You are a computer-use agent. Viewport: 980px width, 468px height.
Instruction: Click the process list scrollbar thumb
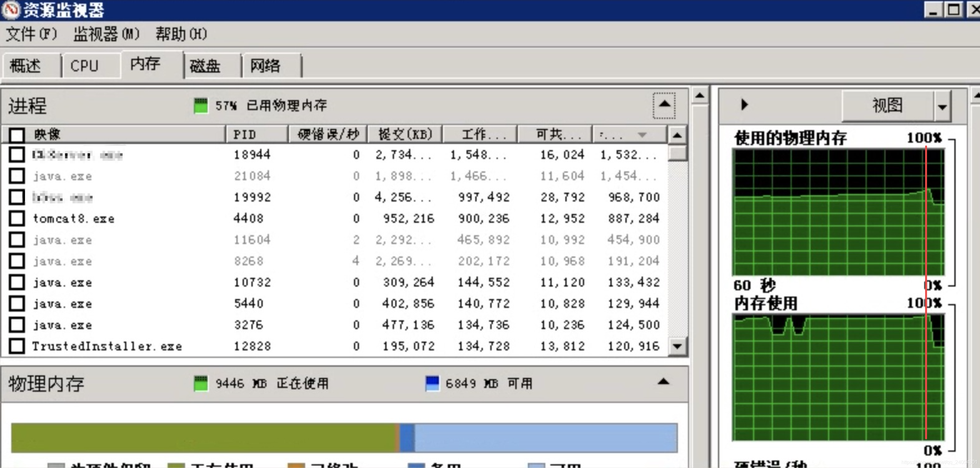[x=678, y=153]
